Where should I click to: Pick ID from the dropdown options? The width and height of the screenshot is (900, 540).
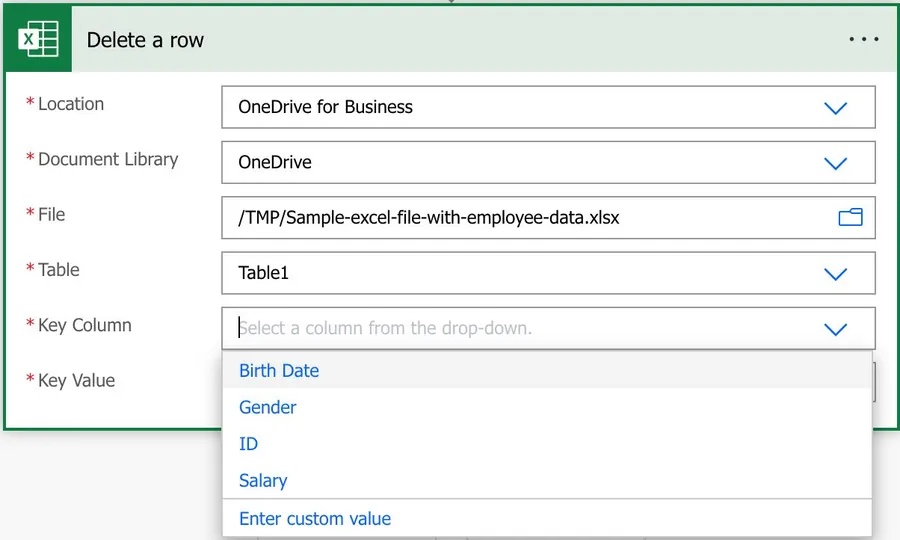tap(249, 444)
